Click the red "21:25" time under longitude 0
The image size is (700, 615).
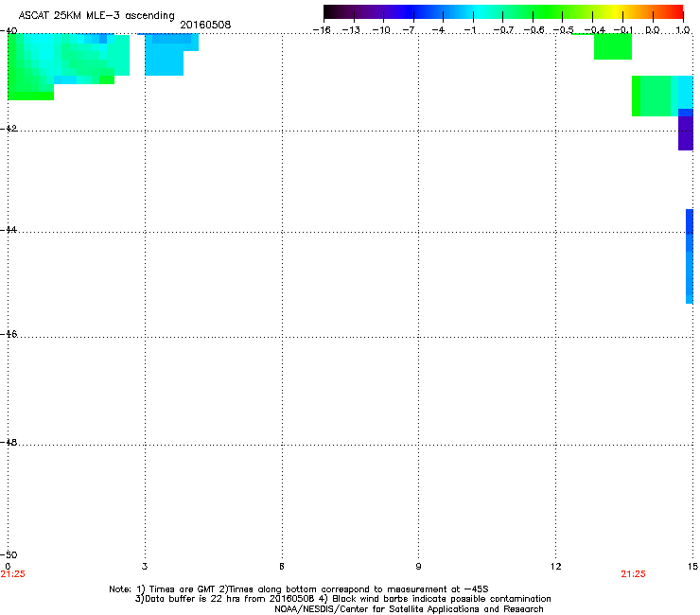click(x=13, y=574)
